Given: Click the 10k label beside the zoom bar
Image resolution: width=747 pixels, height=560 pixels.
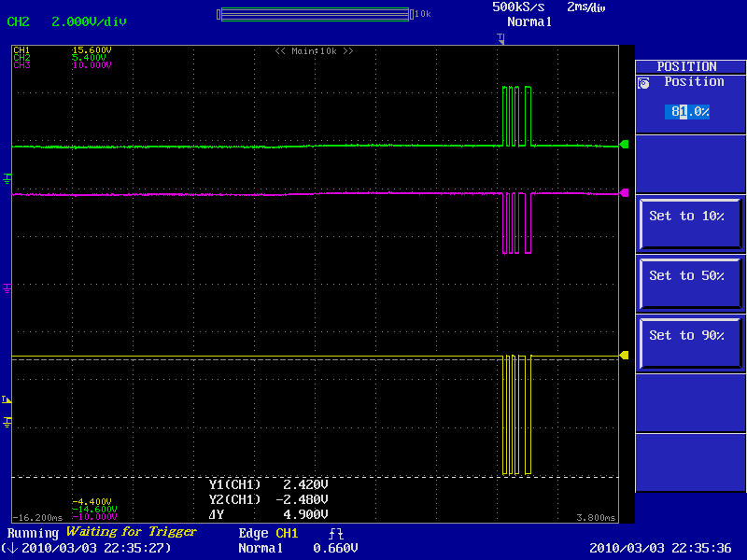Looking at the screenshot, I should pos(423,14).
